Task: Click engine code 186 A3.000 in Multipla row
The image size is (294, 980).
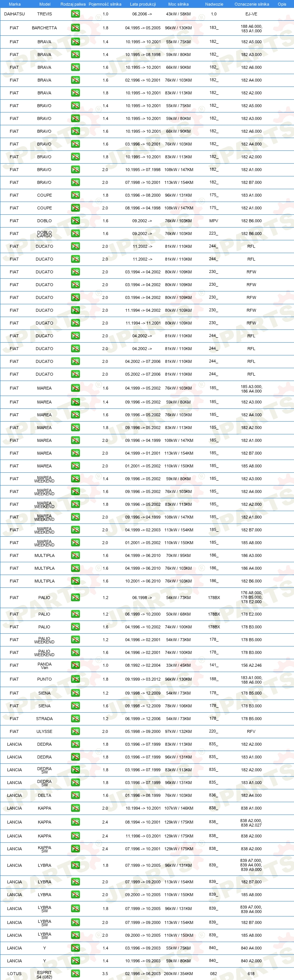Action: click(252, 555)
